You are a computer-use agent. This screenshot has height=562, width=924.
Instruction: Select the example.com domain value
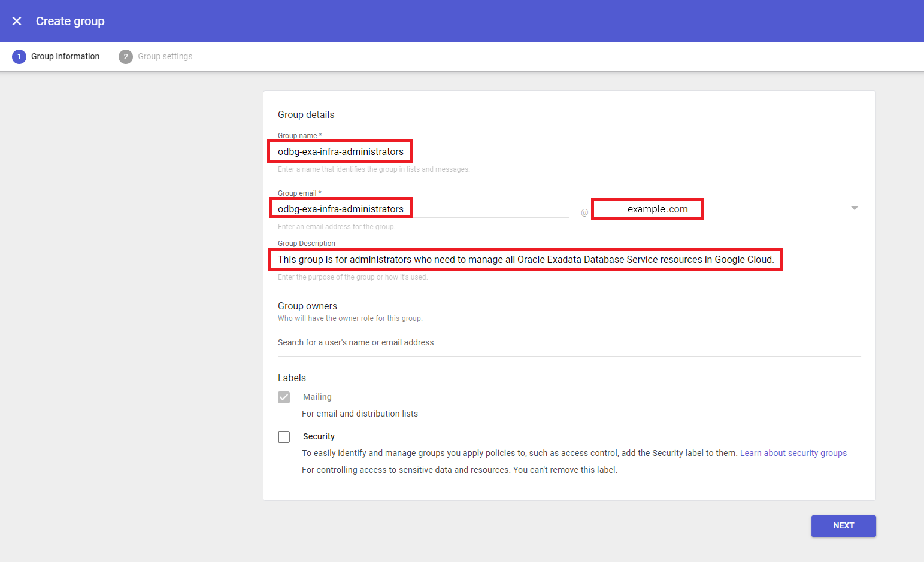(647, 209)
